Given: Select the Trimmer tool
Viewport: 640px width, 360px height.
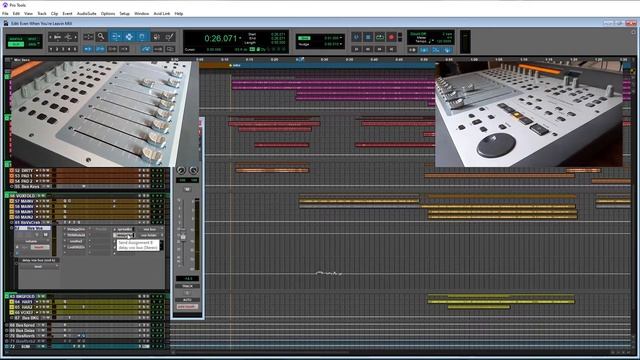Looking at the screenshot, I should 116,37.
